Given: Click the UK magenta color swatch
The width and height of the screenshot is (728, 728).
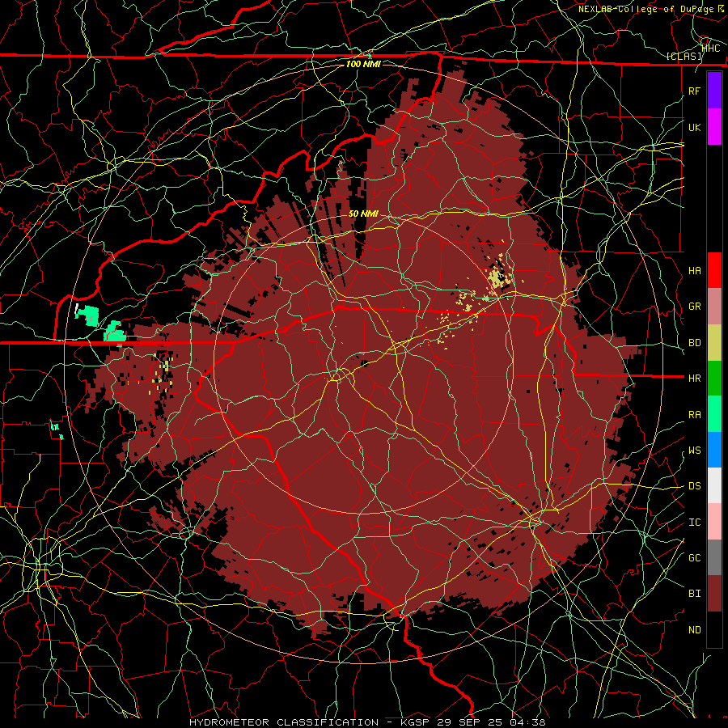Looking at the screenshot, I should pos(714,127).
